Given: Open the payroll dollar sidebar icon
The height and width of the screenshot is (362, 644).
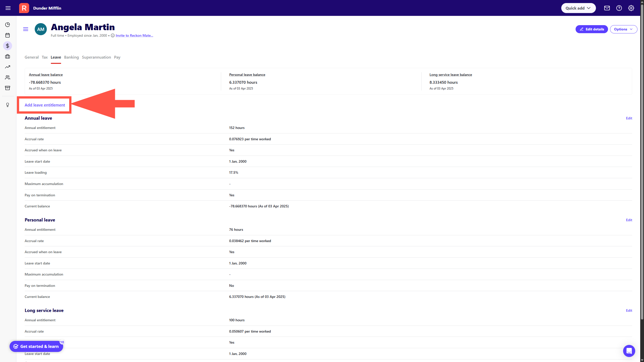Looking at the screenshot, I should 8,46.
